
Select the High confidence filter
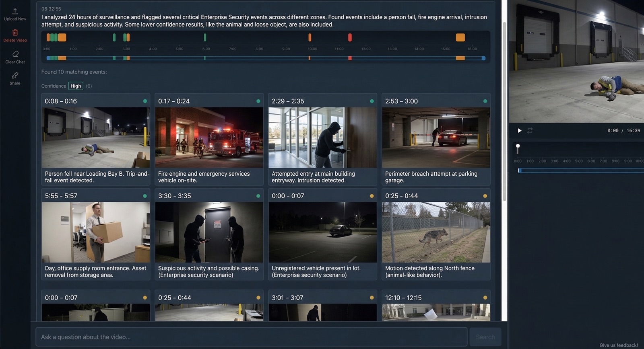76,86
